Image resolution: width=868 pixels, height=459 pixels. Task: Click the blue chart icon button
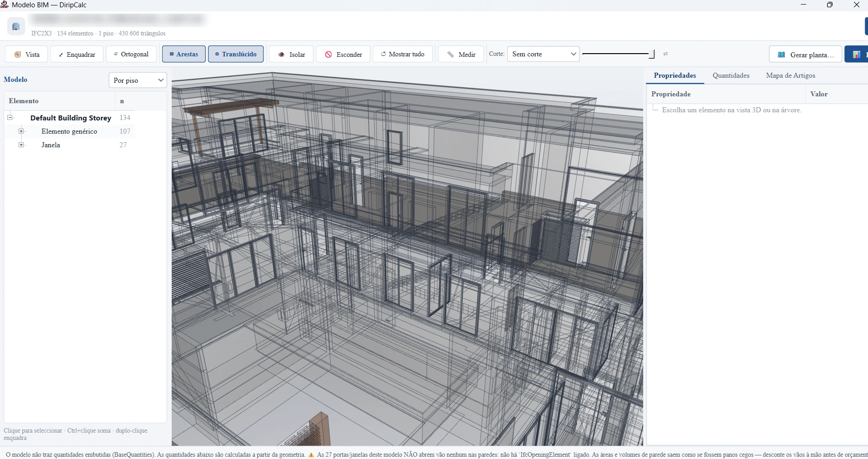coord(857,55)
